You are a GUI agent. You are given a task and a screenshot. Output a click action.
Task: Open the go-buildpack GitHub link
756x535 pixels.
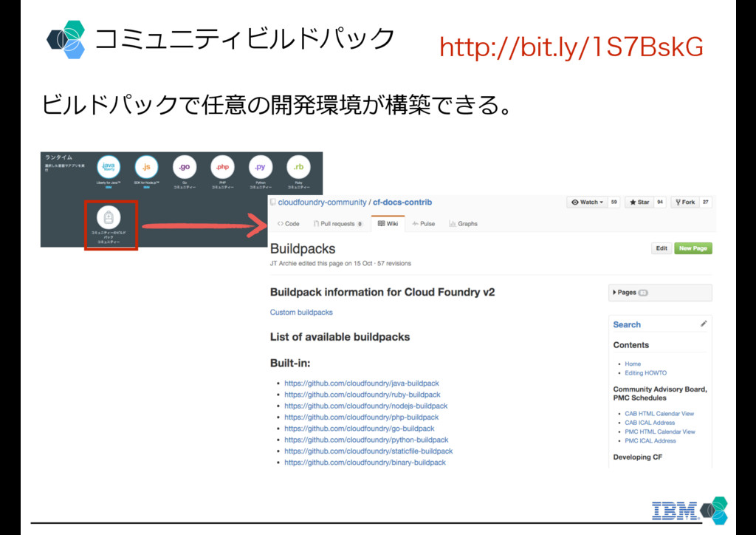360,429
